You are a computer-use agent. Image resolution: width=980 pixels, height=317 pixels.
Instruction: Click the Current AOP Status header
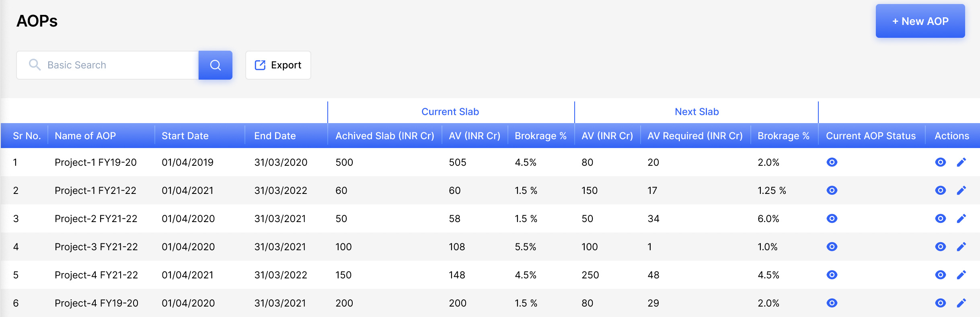[x=871, y=136]
